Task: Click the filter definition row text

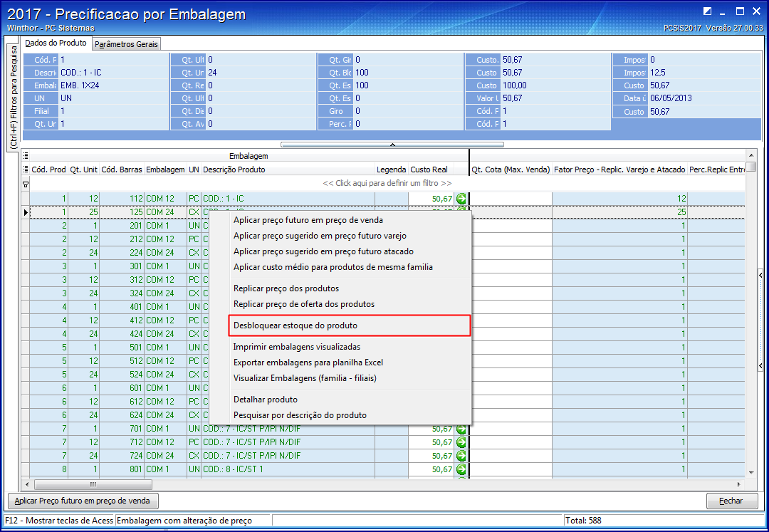Action: [x=387, y=183]
